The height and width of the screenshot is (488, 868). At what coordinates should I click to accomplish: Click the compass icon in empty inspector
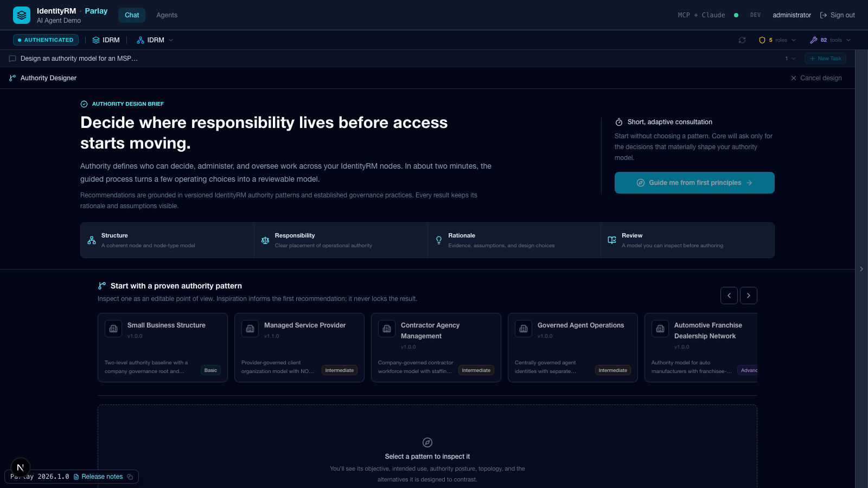point(427,442)
